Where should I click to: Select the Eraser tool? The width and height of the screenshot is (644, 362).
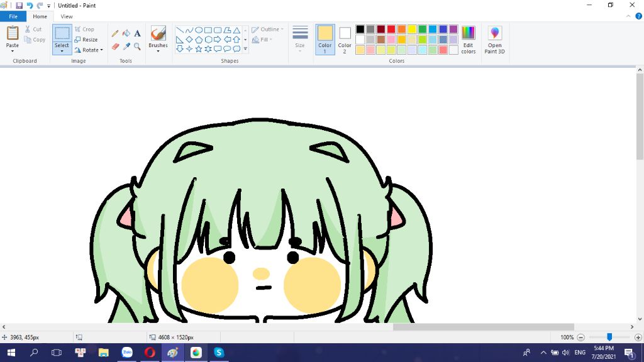click(115, 47)
